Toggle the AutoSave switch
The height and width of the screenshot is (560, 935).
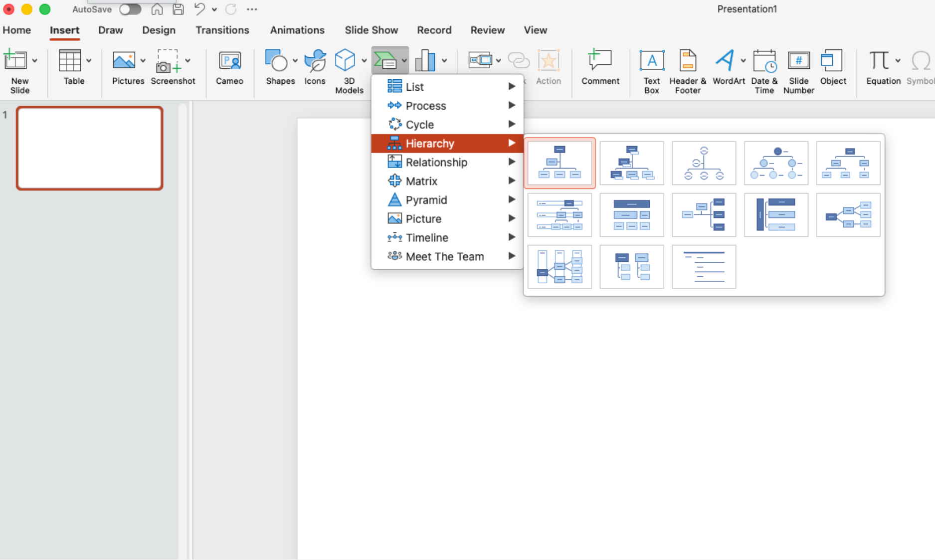(x=130, y=9)
